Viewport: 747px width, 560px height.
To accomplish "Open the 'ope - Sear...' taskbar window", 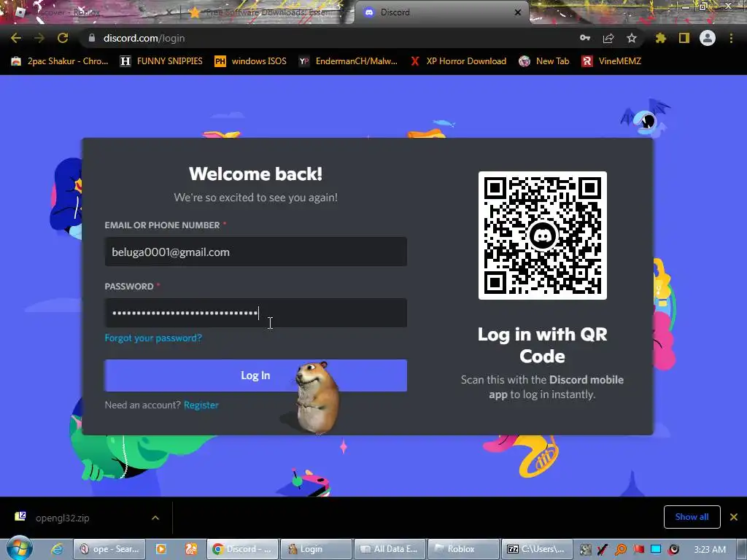I will tap(110, 549).
